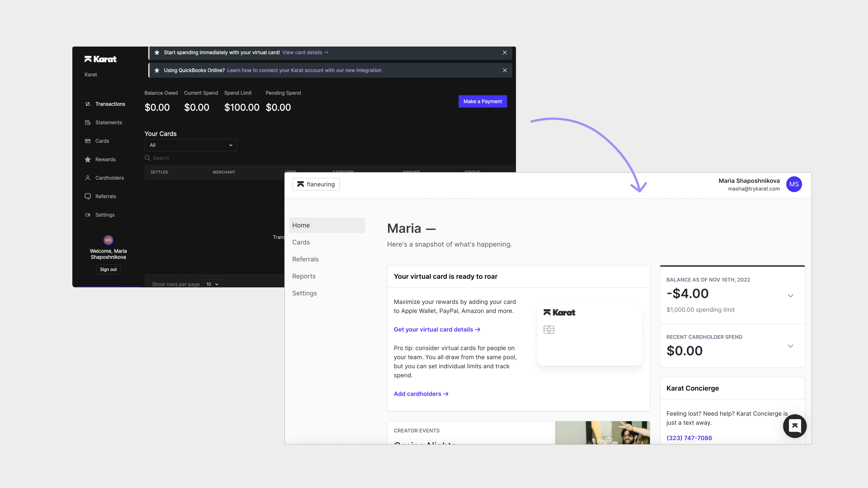The image size is (868, 488).
Task: Click the Settings toggle icon in dark sidebar
Action: 88,215
